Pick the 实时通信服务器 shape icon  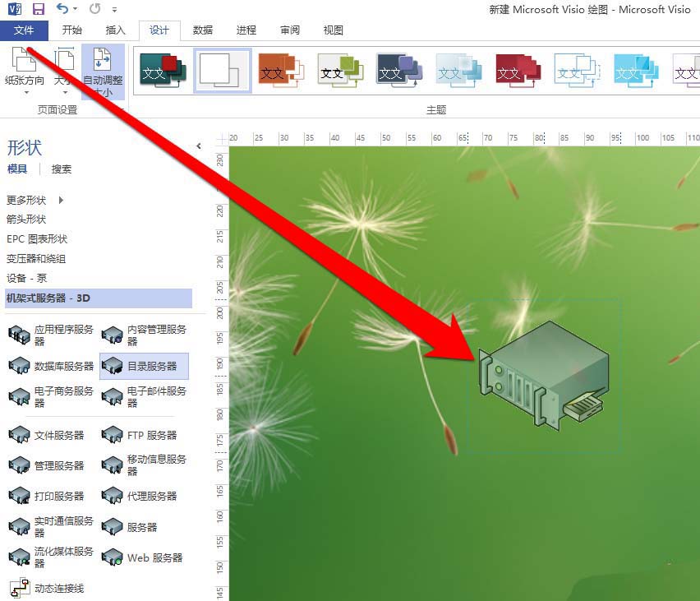click(x=19, y=527)
